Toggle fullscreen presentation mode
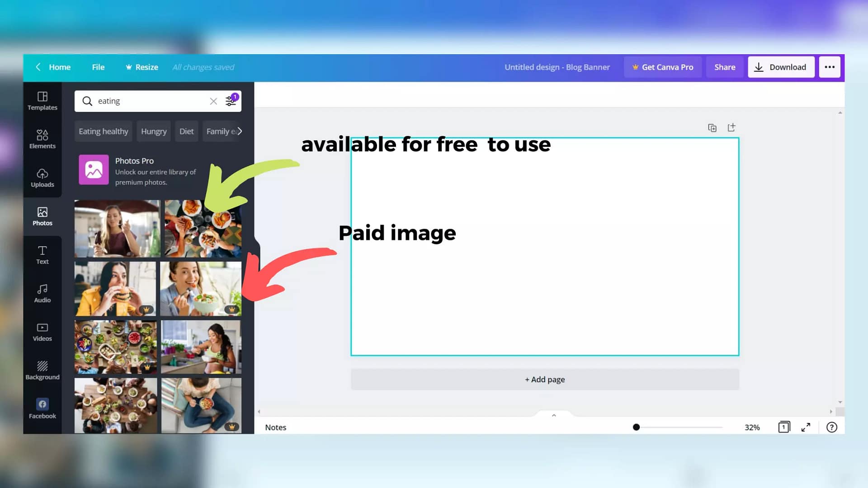868x488 pixels. pyautogui.click(x=806, y=427)
